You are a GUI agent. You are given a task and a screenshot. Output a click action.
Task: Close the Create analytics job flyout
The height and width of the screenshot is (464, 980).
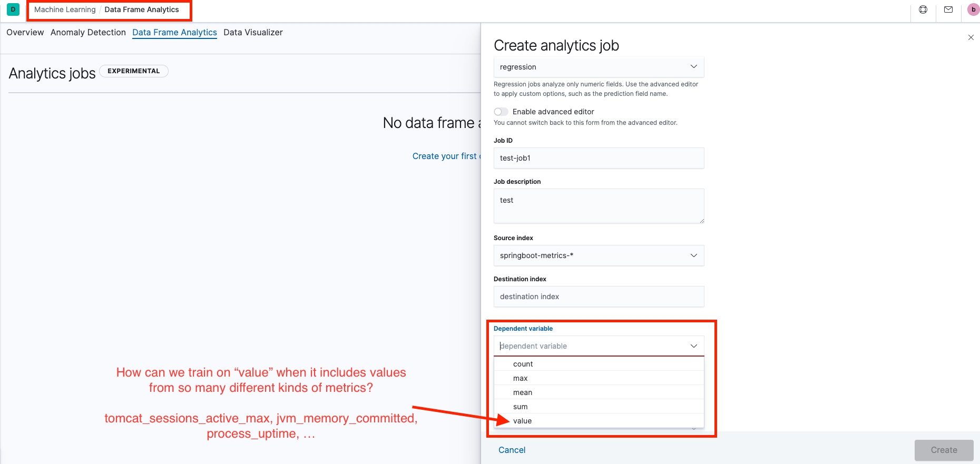971,37
